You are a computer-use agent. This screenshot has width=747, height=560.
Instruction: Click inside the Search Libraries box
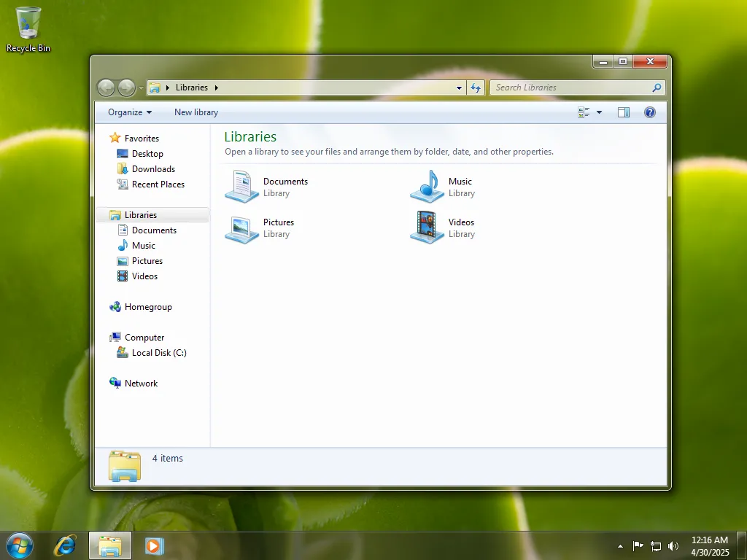[x=569, y=87]
